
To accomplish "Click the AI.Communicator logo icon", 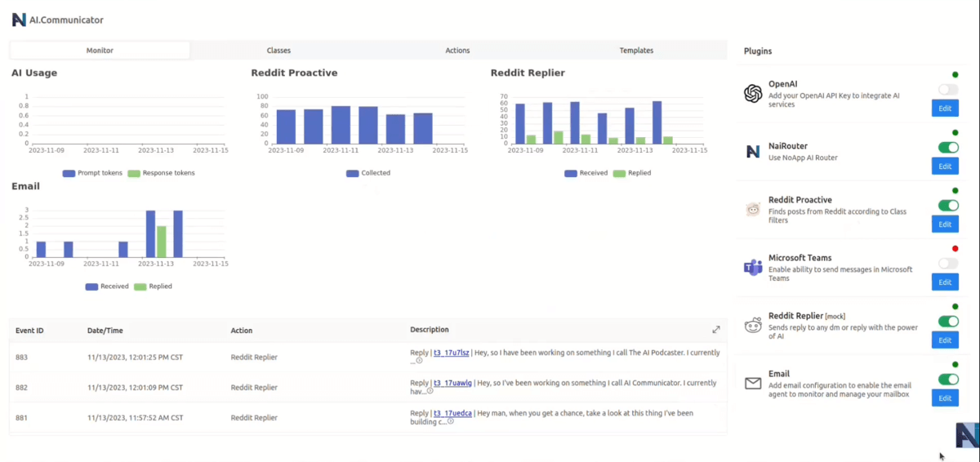I will 19,20.
